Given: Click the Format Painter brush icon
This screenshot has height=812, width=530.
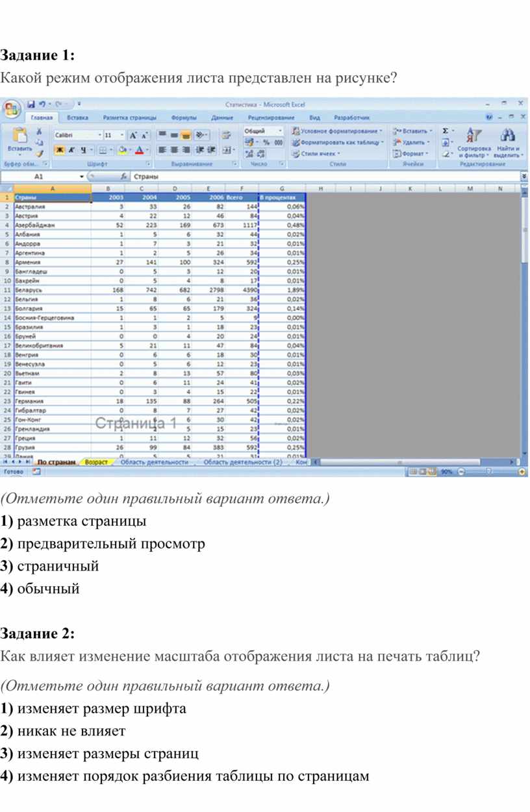Looking at the screenshot, I should 40,153.
